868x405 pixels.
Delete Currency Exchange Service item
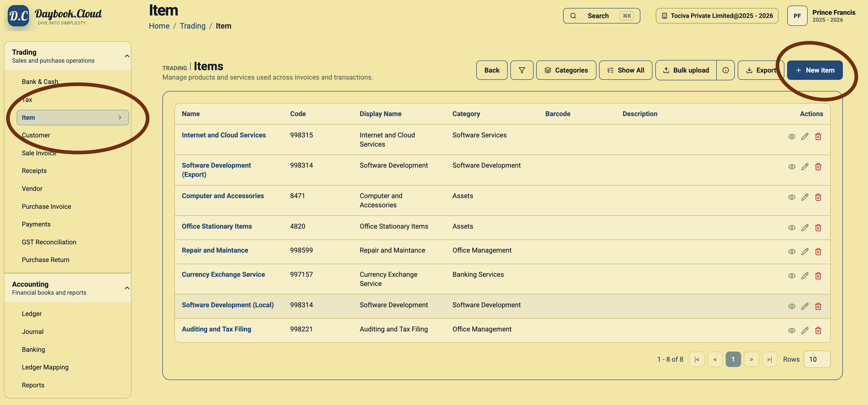coord(818,276)
